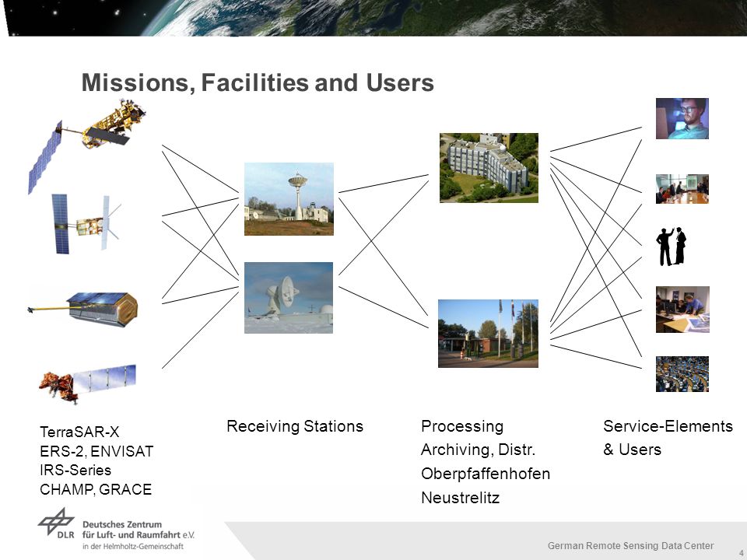Click Deutsches Zentrum für Luft- und Raumfahrt text
This screenshot has height=560, width=747.
click(x=139, y=530)
